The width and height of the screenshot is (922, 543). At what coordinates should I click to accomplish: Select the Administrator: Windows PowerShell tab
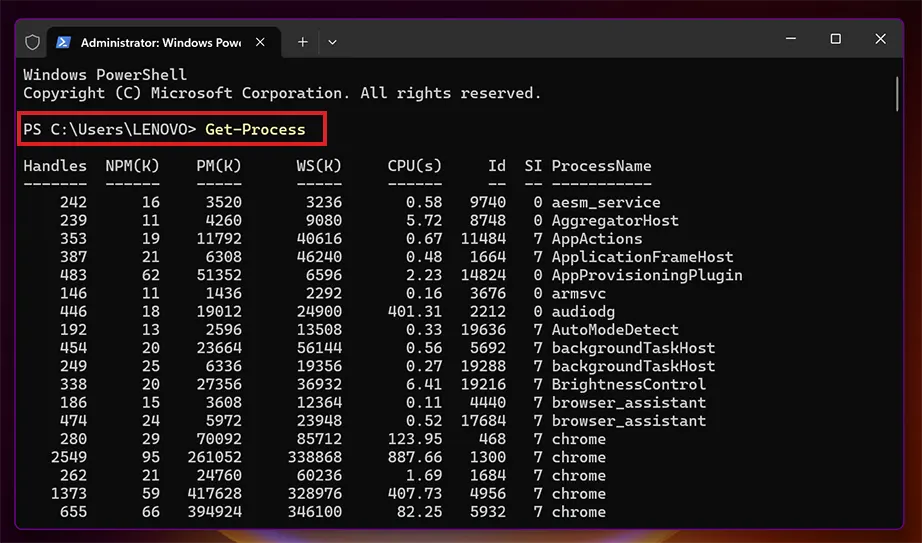(x=163, y=42)
